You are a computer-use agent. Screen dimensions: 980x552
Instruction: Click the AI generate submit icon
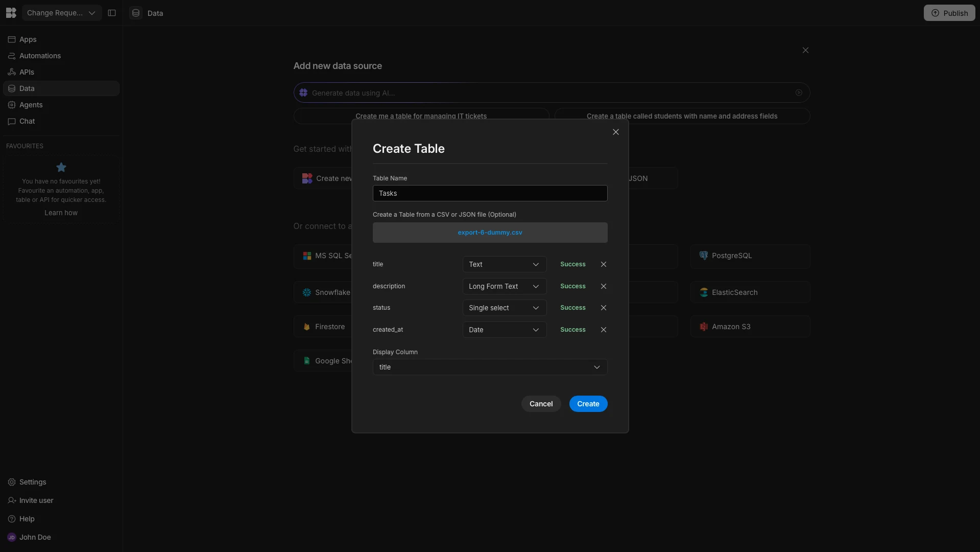pos(799,93)
